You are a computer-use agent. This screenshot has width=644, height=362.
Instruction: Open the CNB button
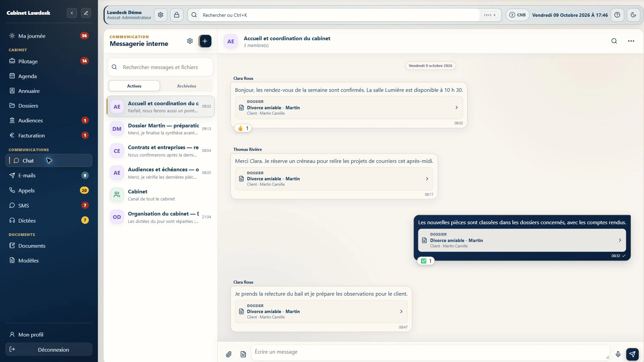(x=518, y=15)
